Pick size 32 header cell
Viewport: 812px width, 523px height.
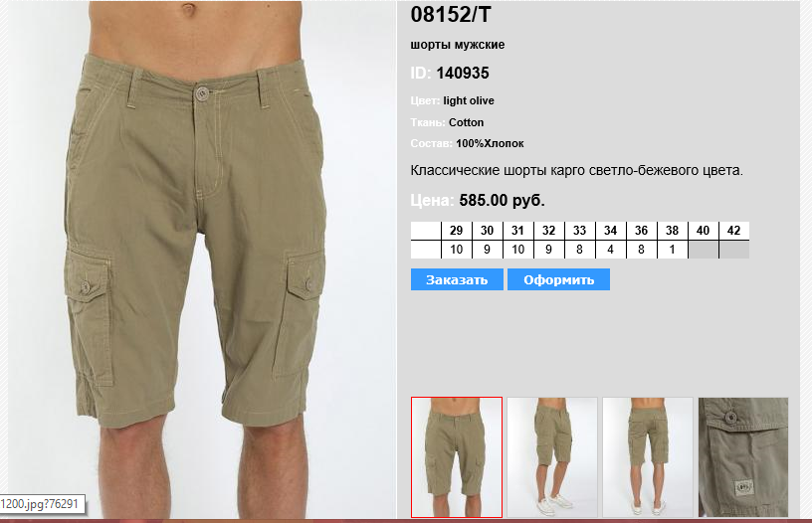[549, 231]
